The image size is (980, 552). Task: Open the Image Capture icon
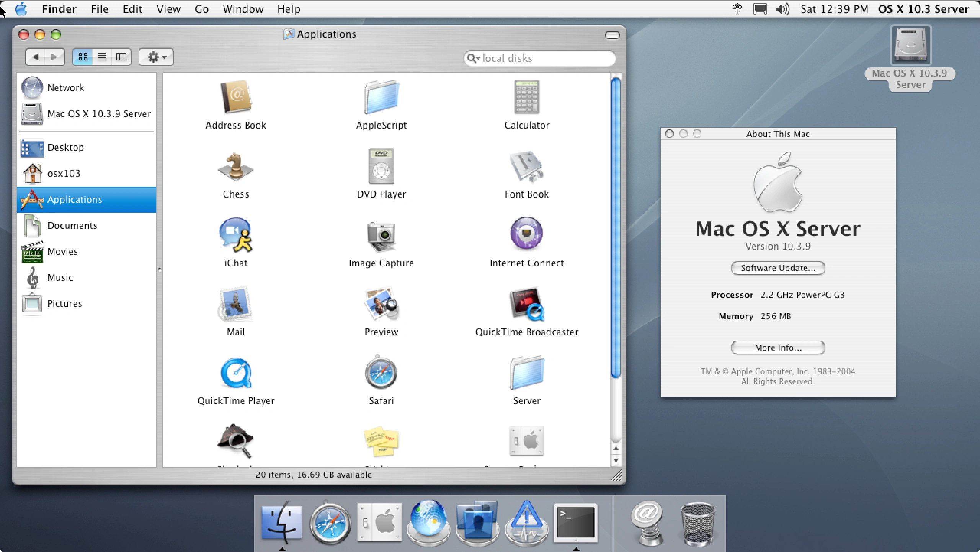coord(381,236)
